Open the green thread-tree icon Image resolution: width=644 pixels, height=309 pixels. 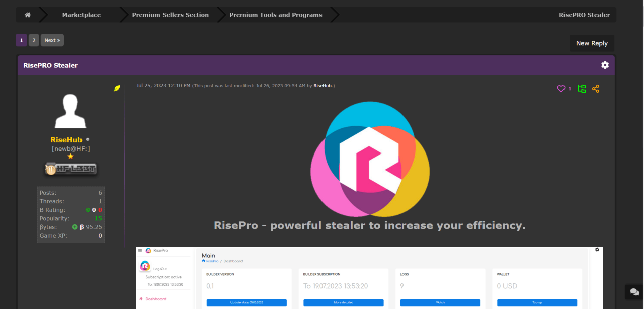582,89
